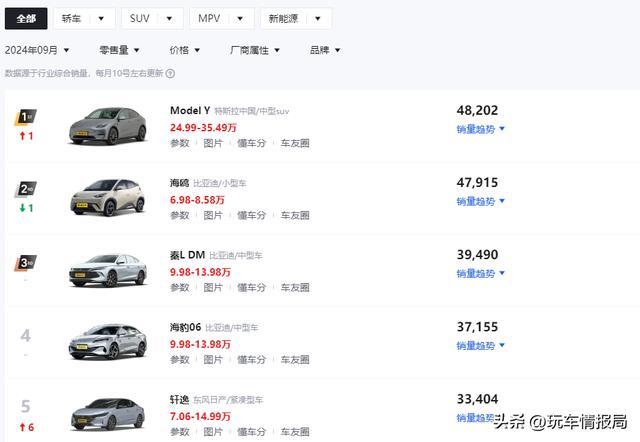This screenshot has width=640, height=442.
Task: Expand 销量趋势 for 海豹06
Action: (481, 346)
